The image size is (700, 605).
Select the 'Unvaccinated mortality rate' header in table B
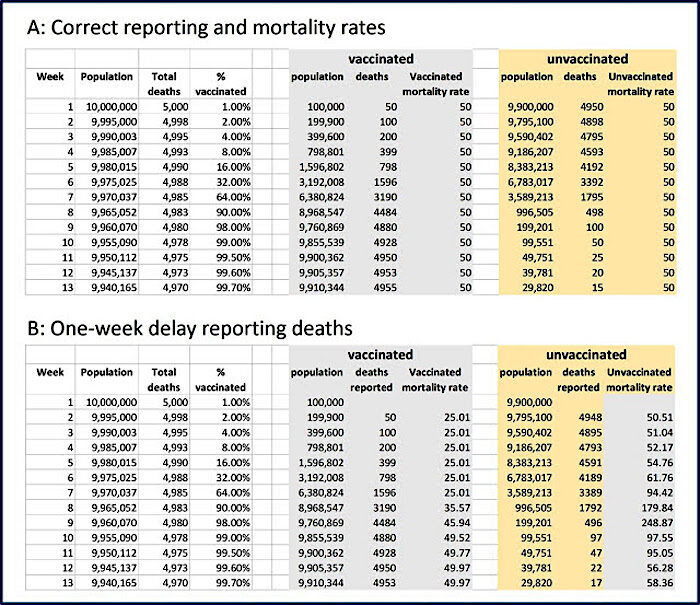coord(639,380)
